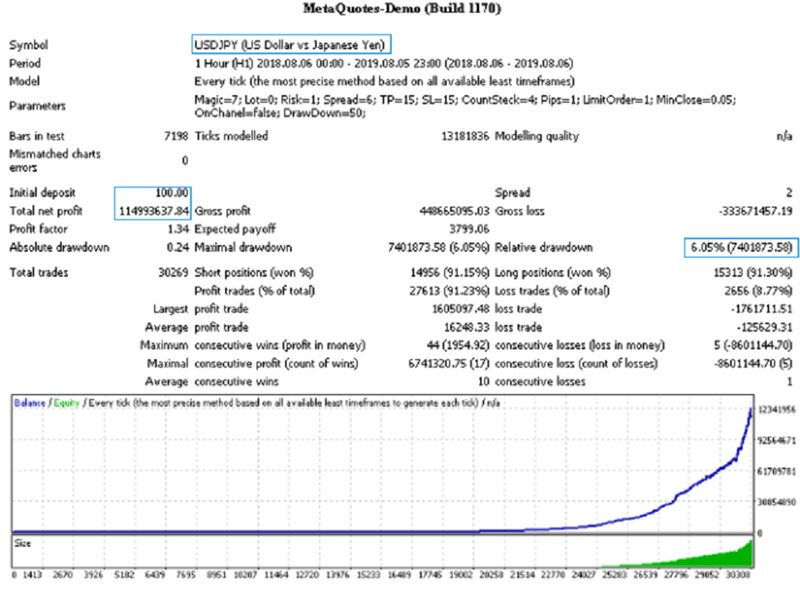
Task: Click the loss trades value "2656 (8.77%)"
Action: point(758,291)
